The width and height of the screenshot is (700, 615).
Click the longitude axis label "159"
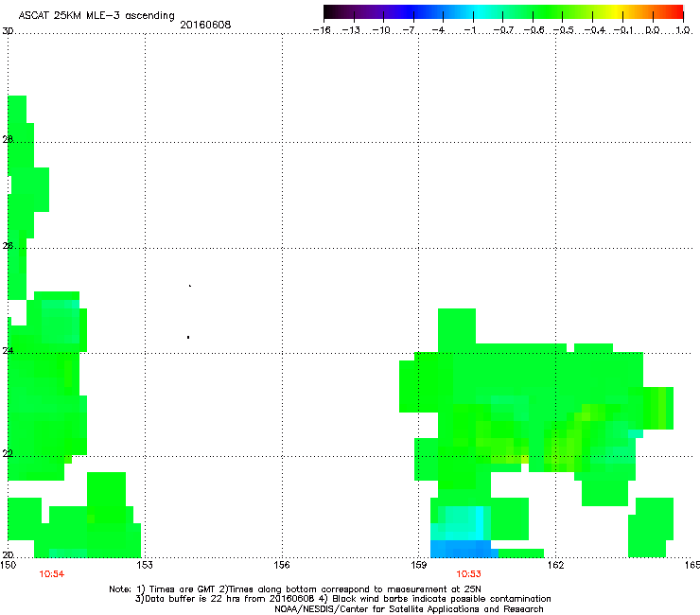pos(419,565)
